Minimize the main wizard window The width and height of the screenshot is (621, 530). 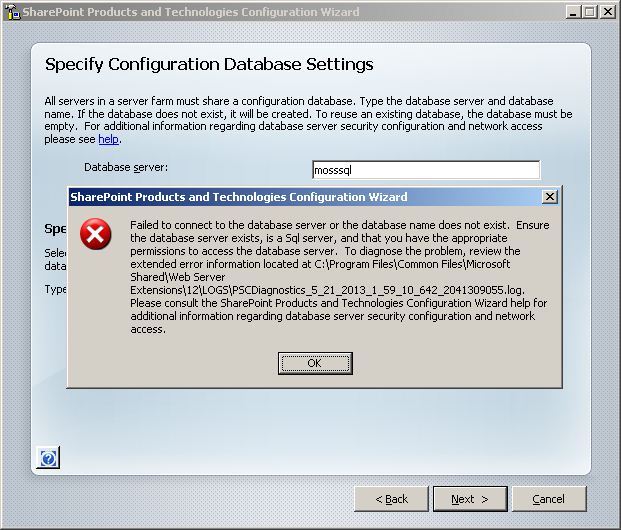click(x=573, y=12)
